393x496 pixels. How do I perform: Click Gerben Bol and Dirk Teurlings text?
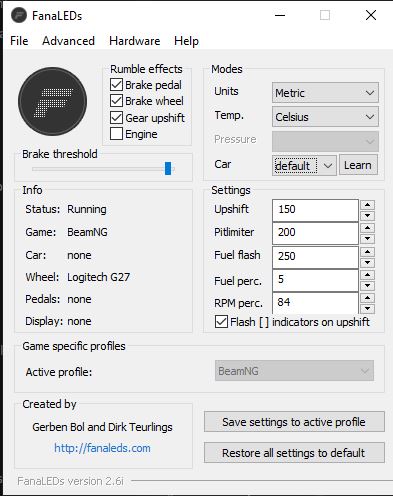click(x=102, y=427)
